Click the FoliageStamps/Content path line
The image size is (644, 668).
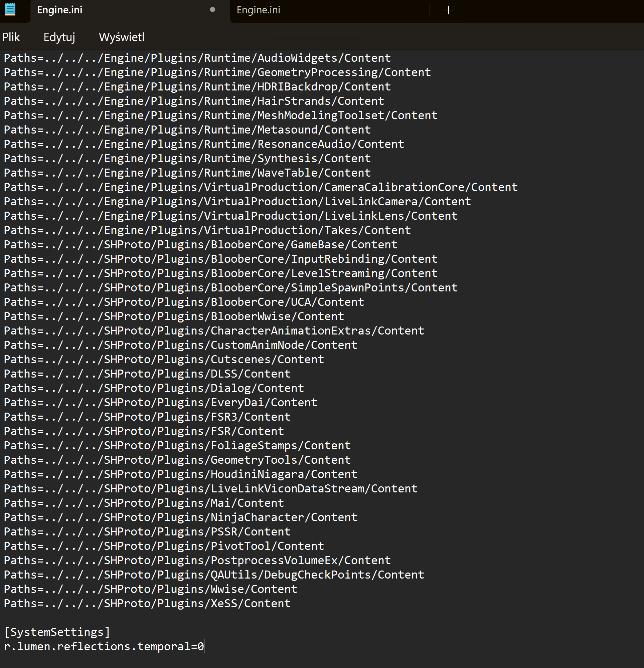click(x=177, y=445)
